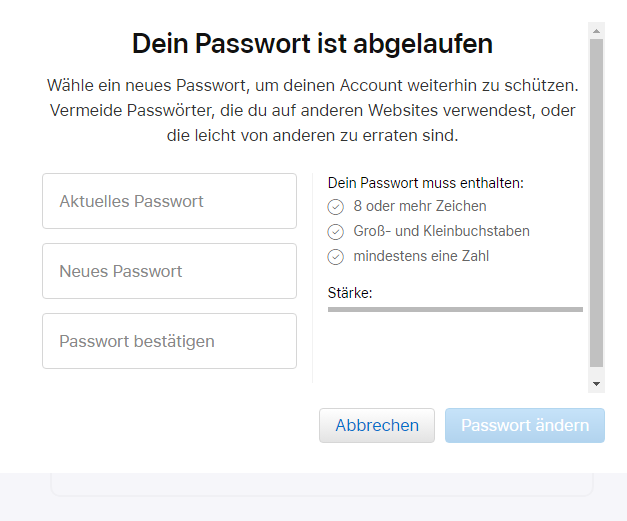Click the 'Wähle ein neues Passwort' description paragraph

pyautogui.click(x=312, y=109)
